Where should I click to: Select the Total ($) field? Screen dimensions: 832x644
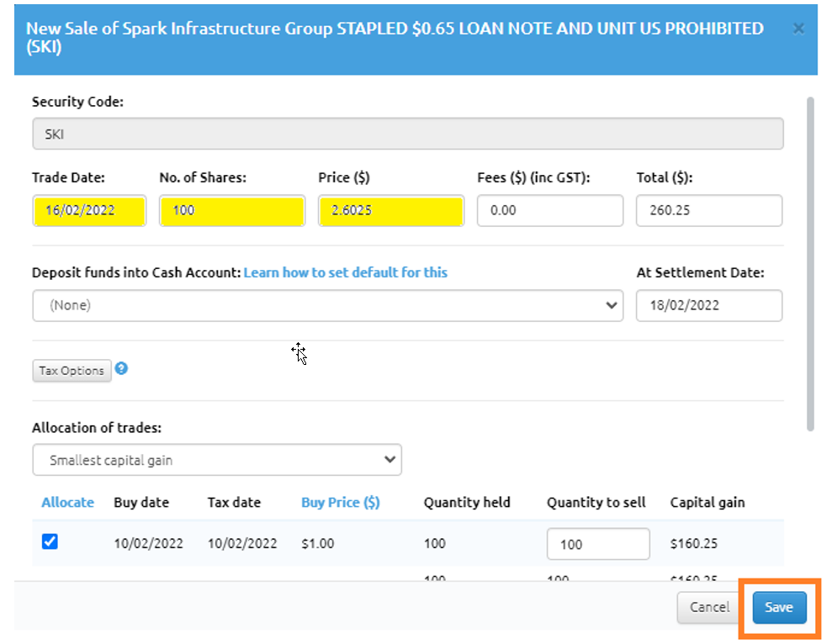[709, 210]
